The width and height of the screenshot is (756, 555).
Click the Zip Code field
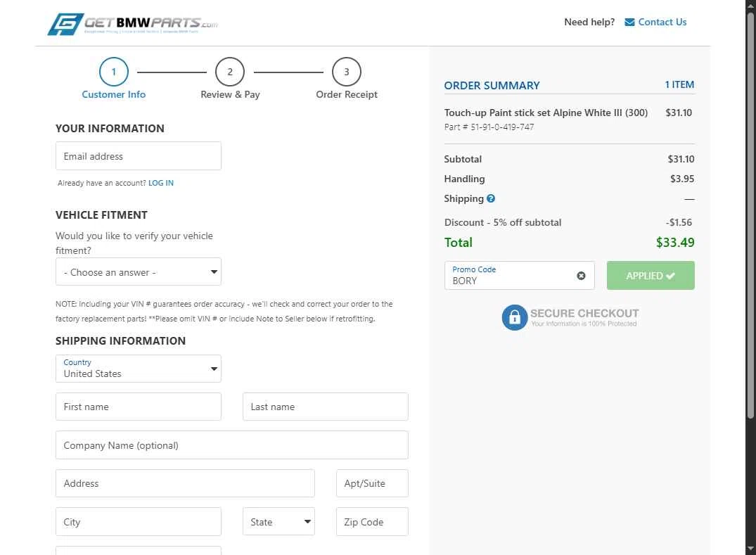click(x=372, y=522)
